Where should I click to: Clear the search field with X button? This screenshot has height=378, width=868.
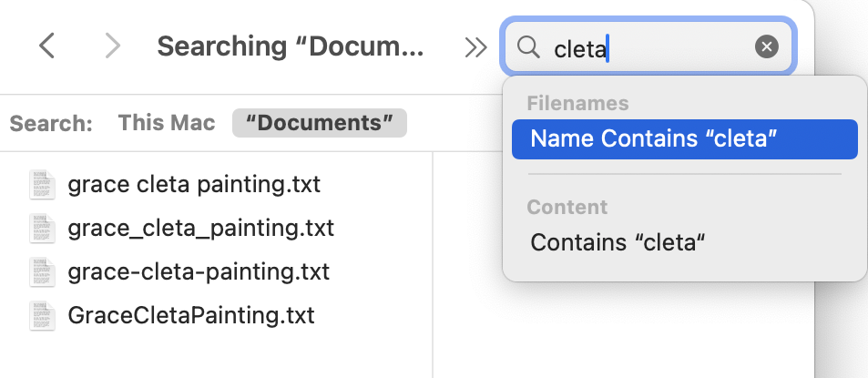(767, 47)
